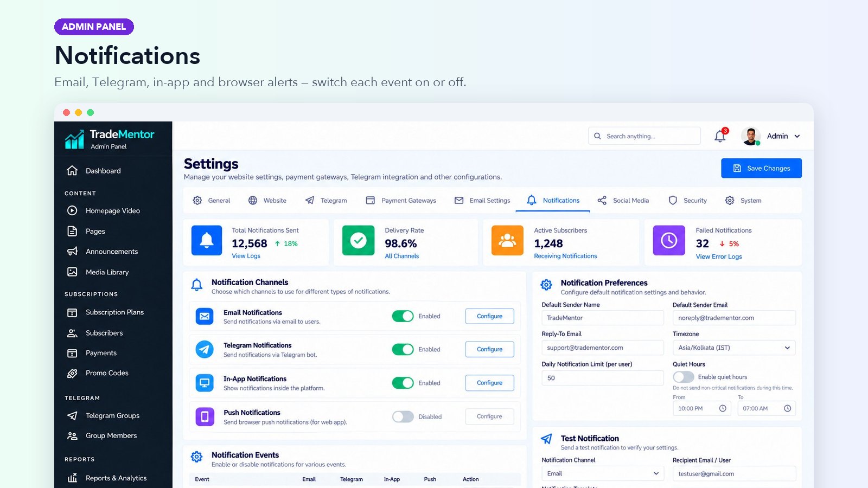Click the Promo Codes tag icon
868x488 pixels.
72,373
